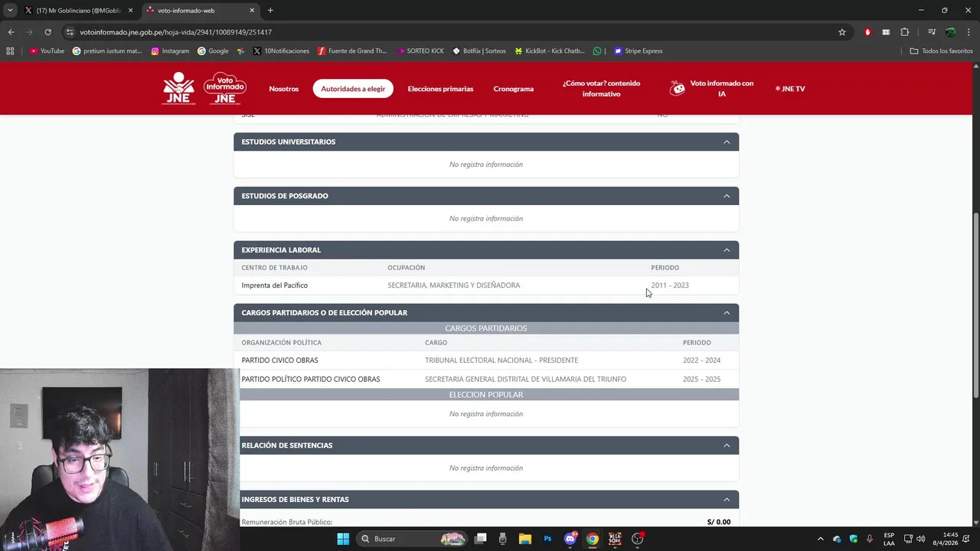Screen dimensions: 980x551
Task: Open the Instagram bookmark
Action: tap(170, 51)
